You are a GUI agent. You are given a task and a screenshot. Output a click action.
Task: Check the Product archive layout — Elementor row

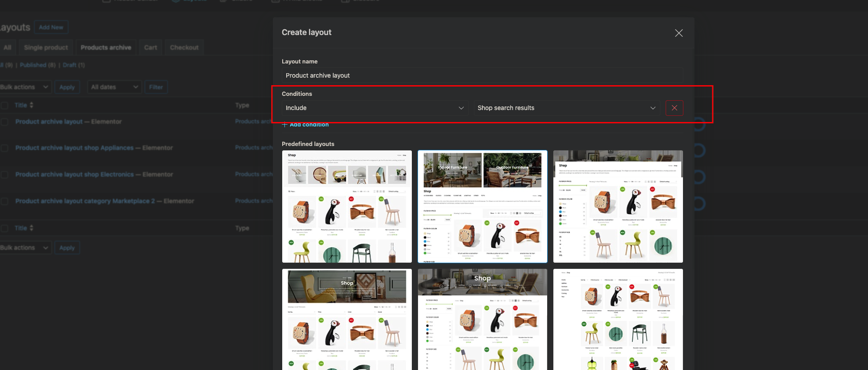point(4,122)
